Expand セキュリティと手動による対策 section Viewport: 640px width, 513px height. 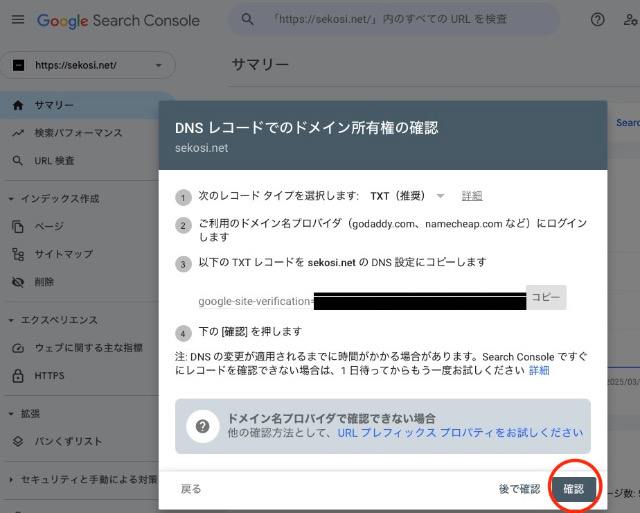coord(10,479)
